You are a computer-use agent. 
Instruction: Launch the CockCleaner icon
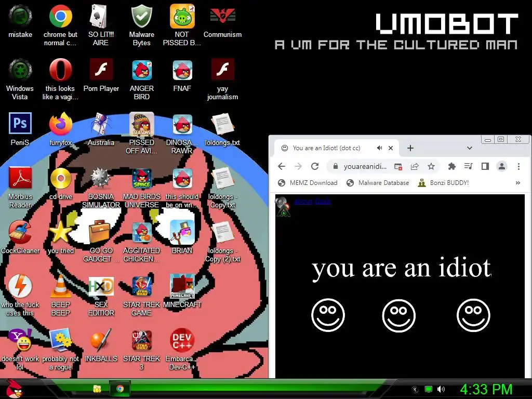pyautogui.click(x=20, y=232)
